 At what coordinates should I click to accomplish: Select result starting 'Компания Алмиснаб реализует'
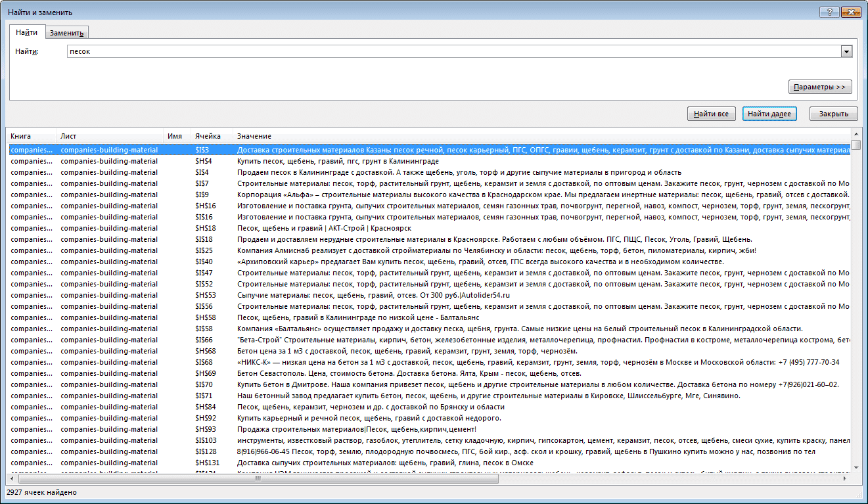pos(428,250)
